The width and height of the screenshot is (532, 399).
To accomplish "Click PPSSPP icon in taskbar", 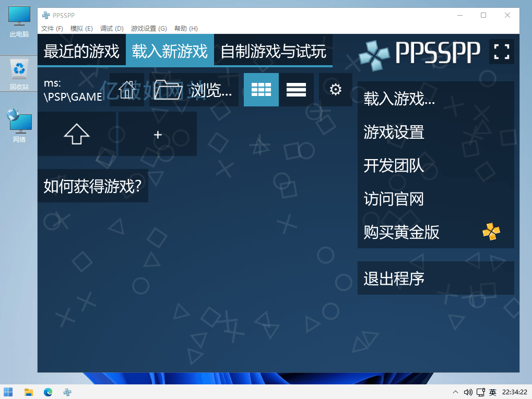I will [x=67, y=392].
